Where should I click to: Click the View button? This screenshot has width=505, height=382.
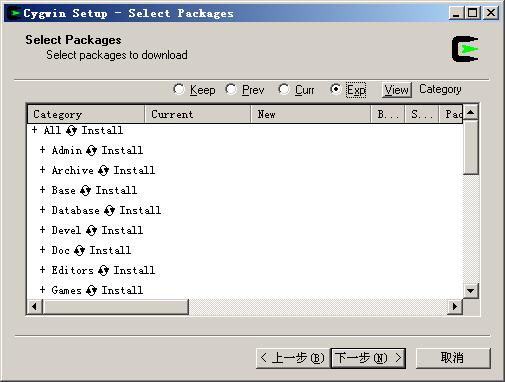(397, 90)
